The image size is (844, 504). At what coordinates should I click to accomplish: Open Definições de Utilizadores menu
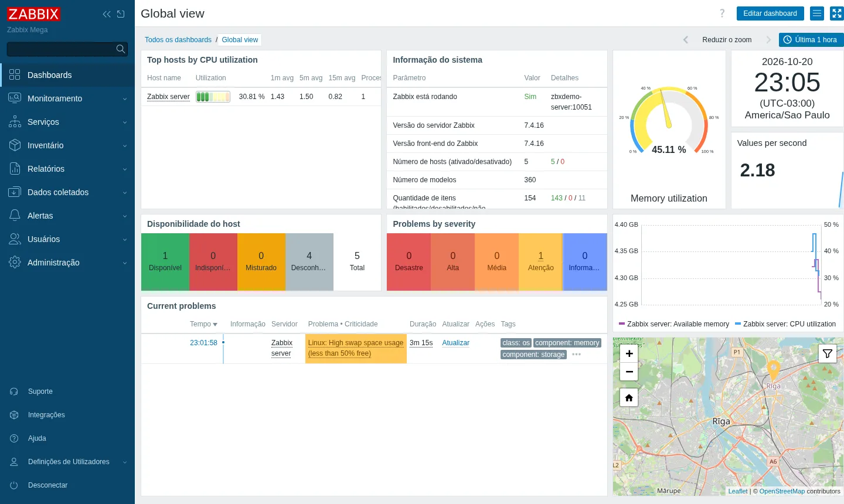coord(67,462)
